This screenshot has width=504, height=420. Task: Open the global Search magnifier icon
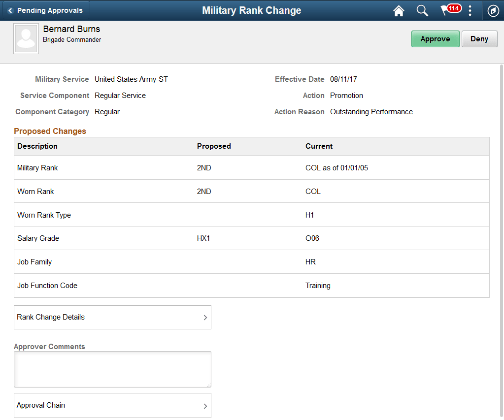[422, 10]
